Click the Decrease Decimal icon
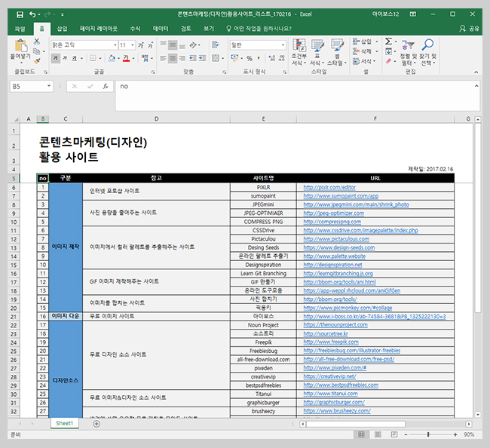 click(282, 58)
